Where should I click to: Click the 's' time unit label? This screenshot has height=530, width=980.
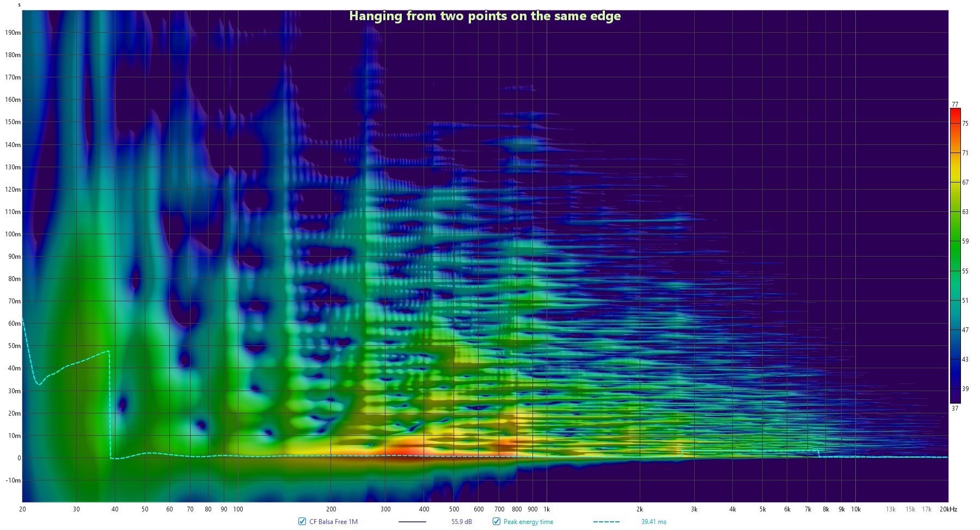(x=20, y=5)
